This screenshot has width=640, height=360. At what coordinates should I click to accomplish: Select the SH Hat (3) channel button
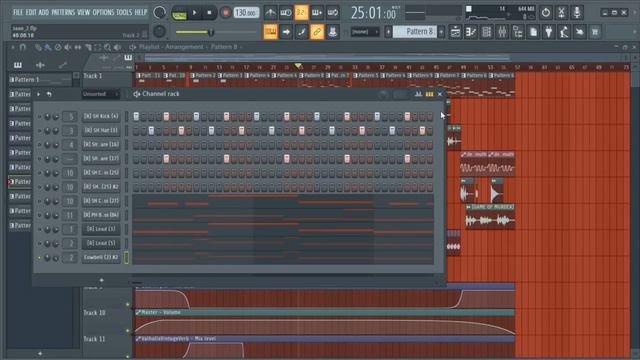(x=101, y=131)
